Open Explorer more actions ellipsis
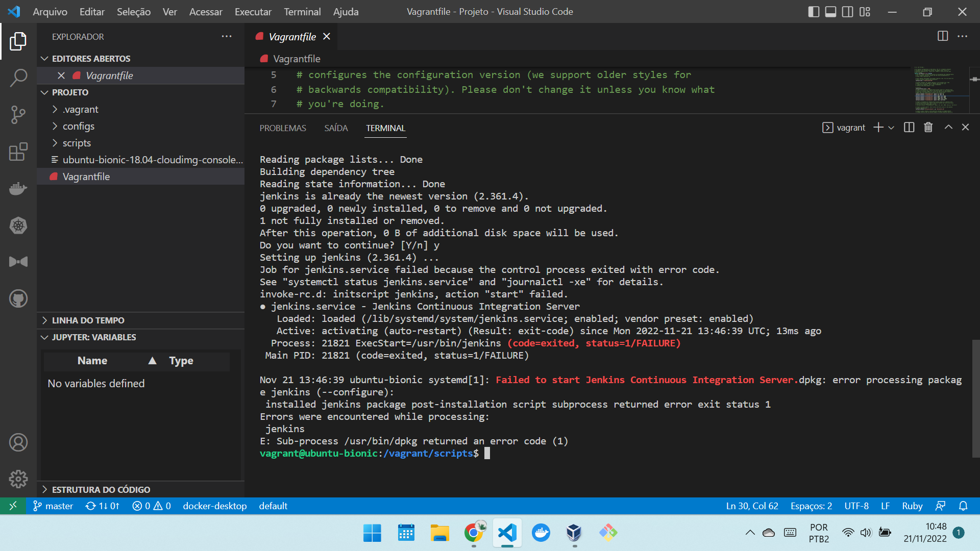The height and width of the screenshot is (551, 980). pos(227,37)
